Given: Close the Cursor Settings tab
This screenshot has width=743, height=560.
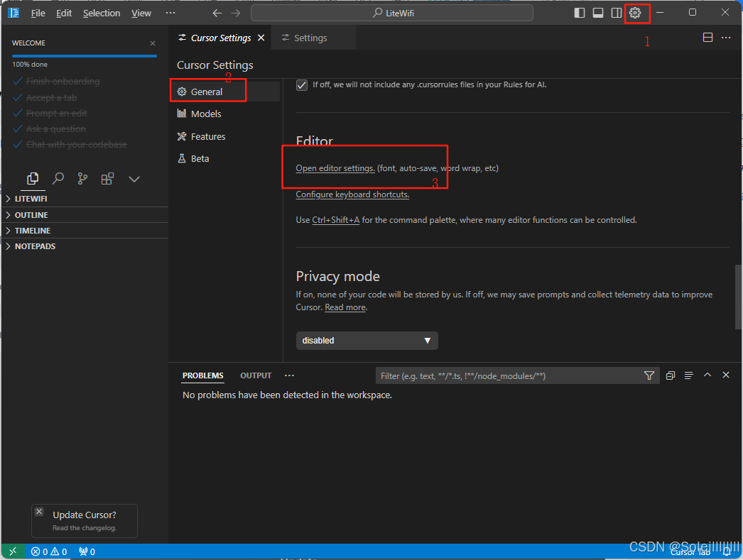Looking at the screenshot, I should click(261, 38).
